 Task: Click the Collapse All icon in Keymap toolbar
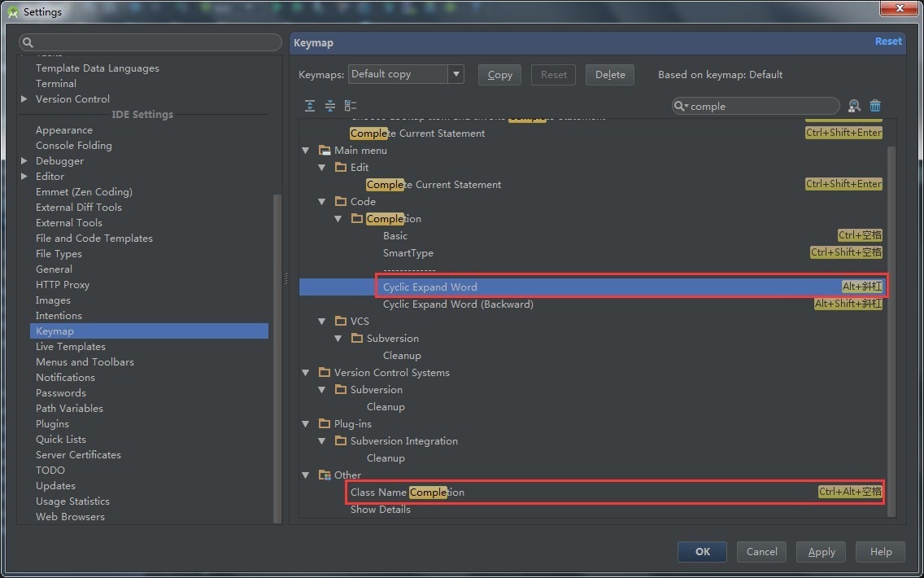click(330, 106)
